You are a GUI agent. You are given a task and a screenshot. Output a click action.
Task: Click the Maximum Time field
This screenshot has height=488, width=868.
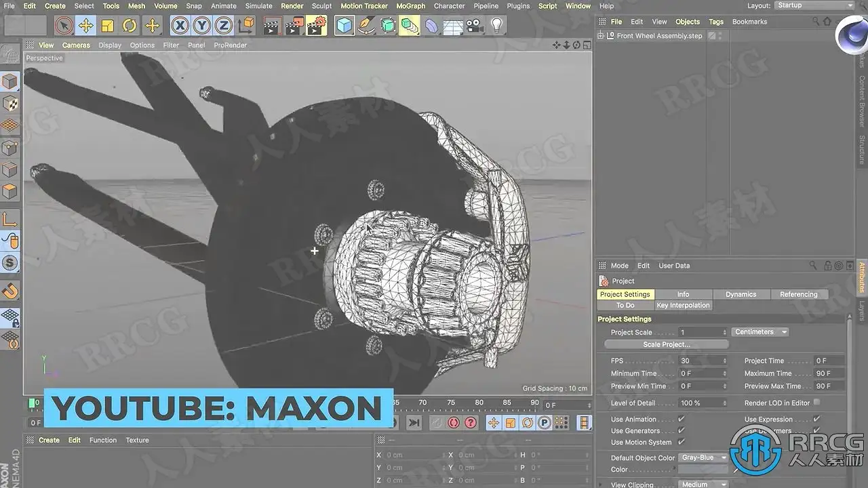(830, 373)
